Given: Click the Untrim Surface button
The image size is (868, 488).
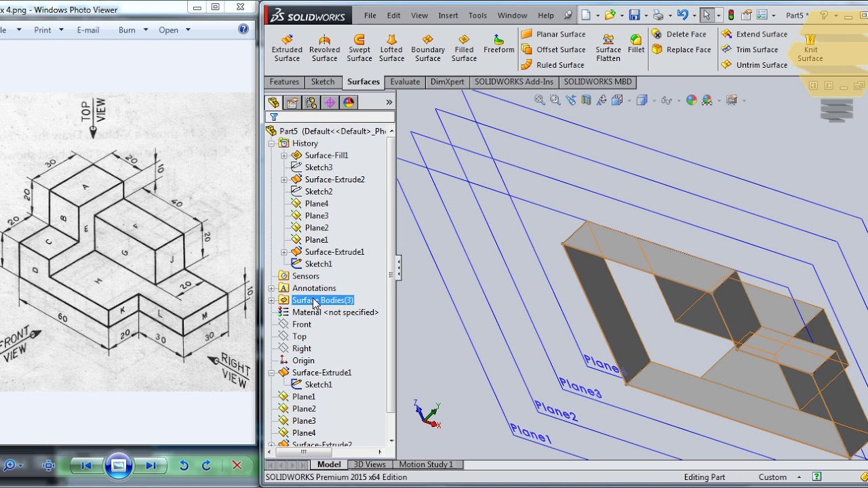Looking at the screenshot, I should (x=754, y=65).
